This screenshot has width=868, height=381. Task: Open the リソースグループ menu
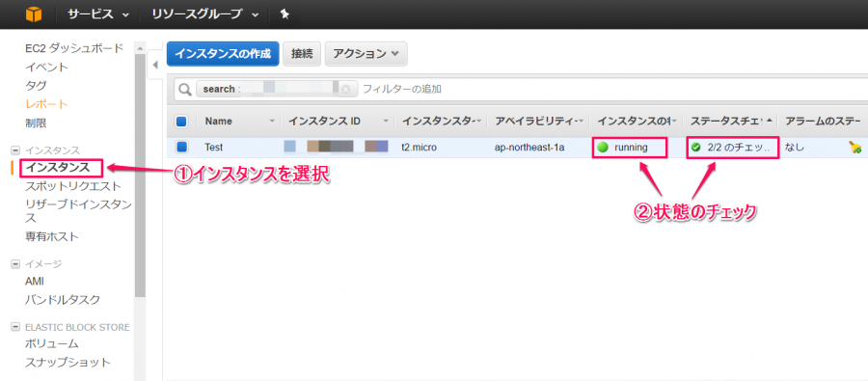click(x=205, y=14)
